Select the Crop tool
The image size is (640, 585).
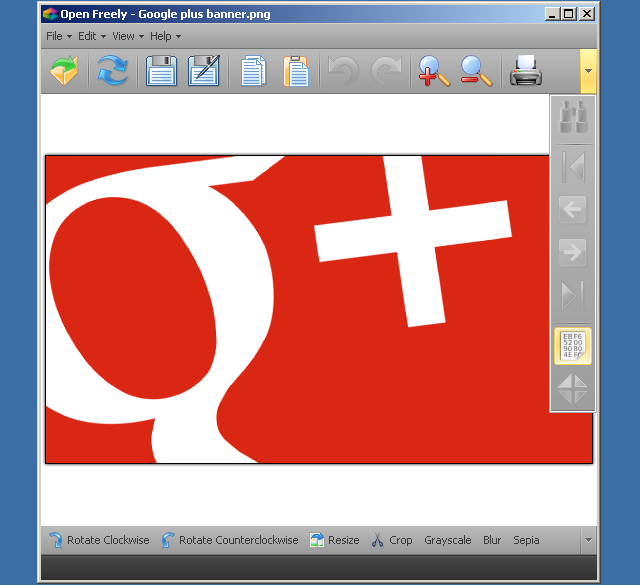[392, 540]
